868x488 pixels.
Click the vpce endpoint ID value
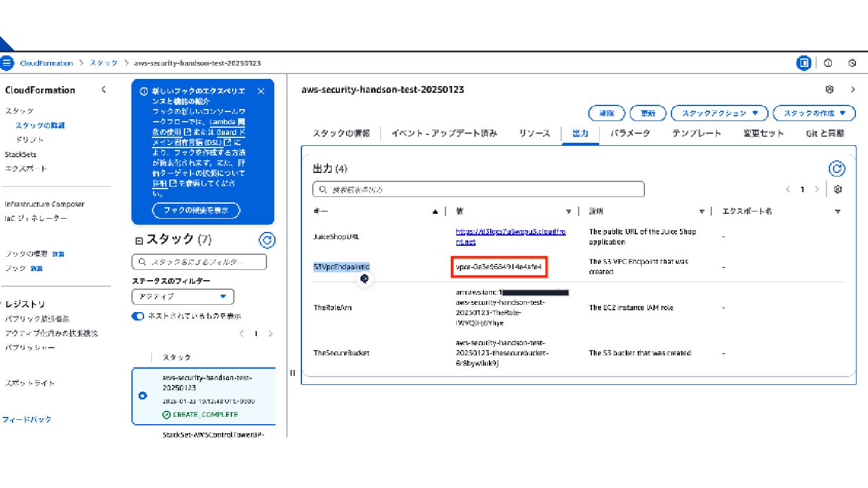coord(499,266)
